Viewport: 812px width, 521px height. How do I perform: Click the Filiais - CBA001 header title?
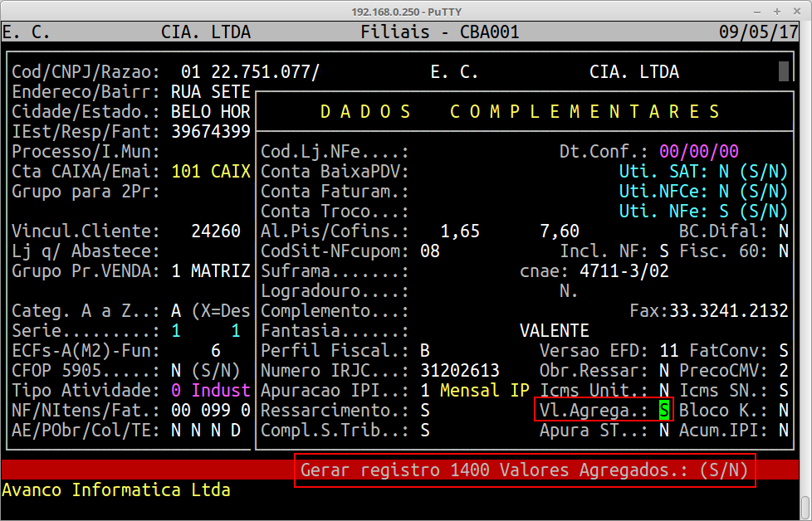(x=440, y=32)
